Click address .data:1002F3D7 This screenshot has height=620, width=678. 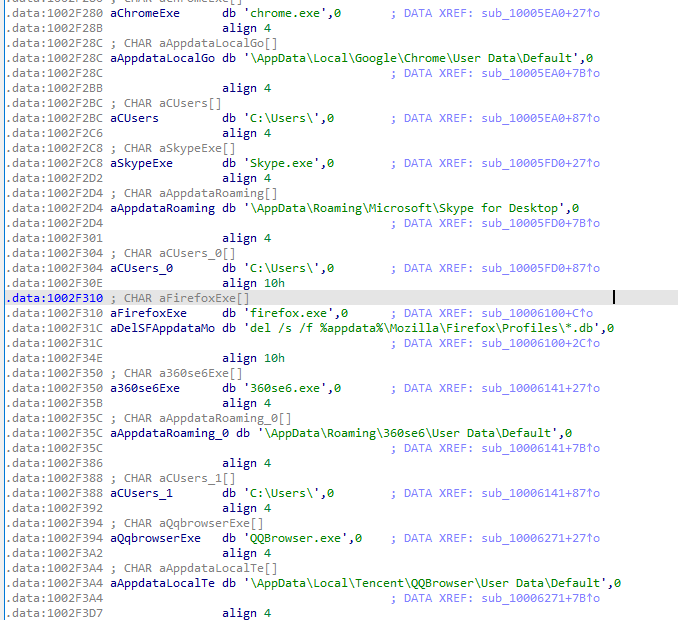(55, 613)
